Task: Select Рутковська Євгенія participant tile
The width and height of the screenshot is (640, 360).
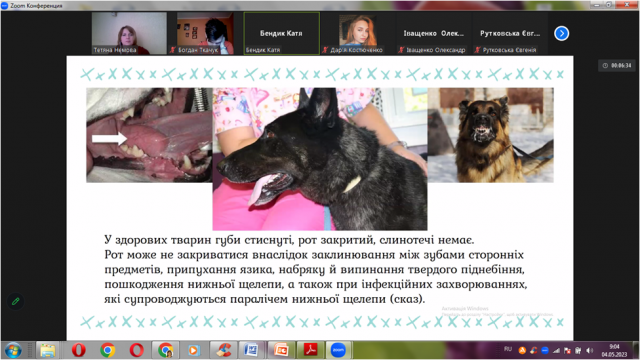Action: [x=509, y=33]
